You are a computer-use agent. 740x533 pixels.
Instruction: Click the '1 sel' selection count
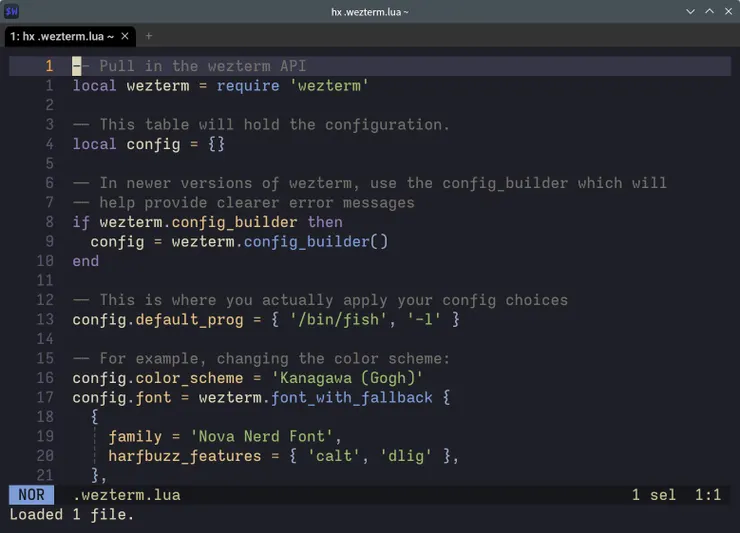click(654, 495)
